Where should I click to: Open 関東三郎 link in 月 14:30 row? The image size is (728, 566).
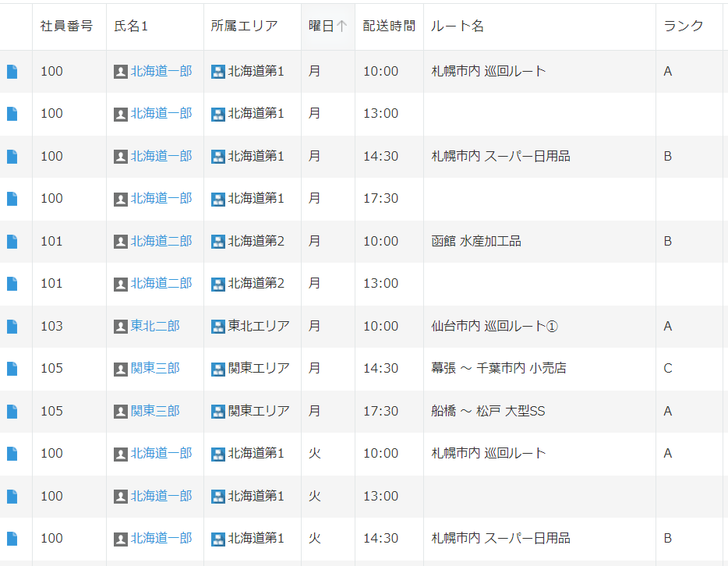(x=155, y=368)
